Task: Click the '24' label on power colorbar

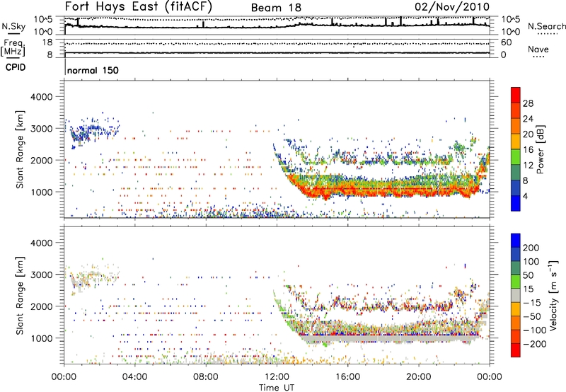Action: click(528, 119)
